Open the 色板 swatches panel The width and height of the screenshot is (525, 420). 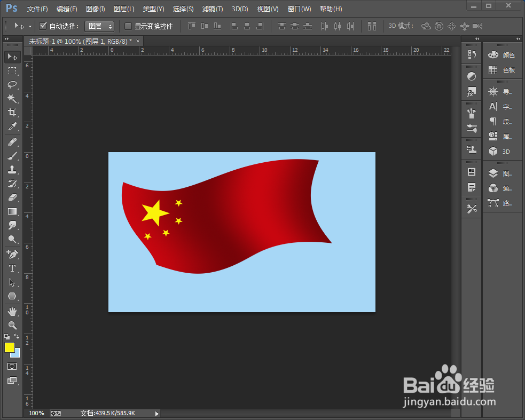click(x=502, y=70)
